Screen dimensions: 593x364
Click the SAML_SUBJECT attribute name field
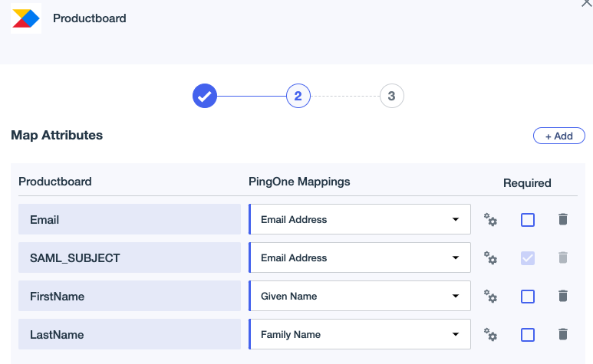click(130, 257)
